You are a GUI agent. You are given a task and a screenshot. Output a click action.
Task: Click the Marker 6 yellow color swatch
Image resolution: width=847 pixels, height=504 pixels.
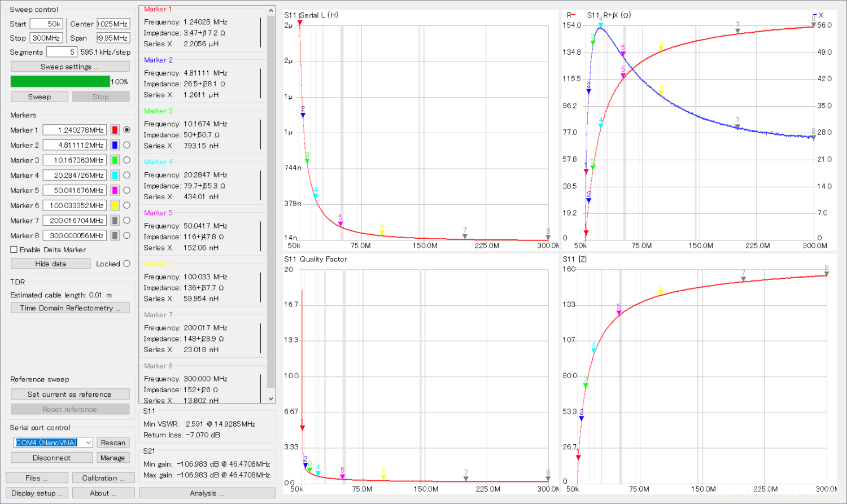tap(115, 205)
